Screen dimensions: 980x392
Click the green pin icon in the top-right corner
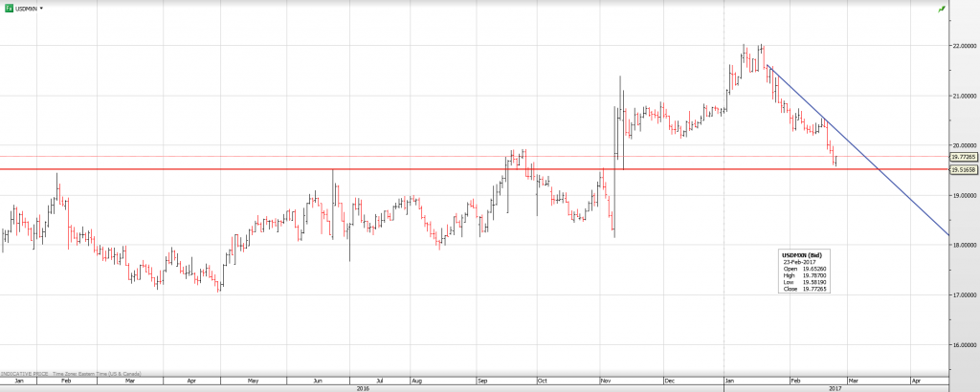pyautogui.click(x=969, y=8)
